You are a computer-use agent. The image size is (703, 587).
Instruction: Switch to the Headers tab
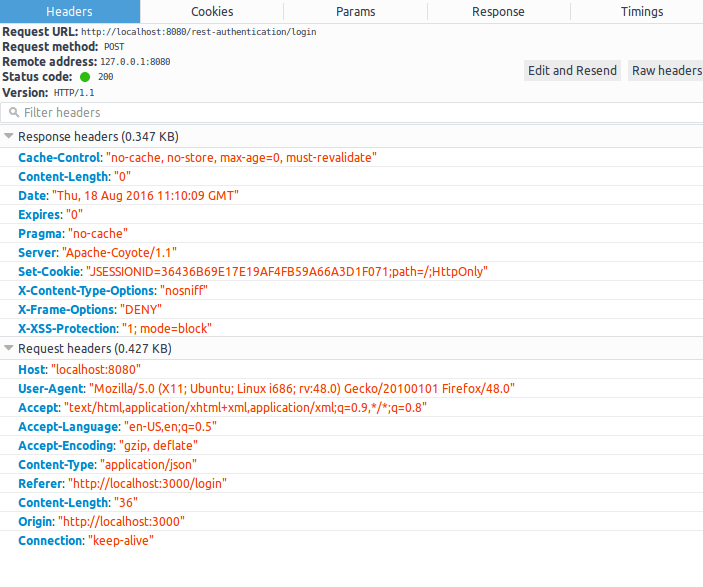click(69, 12)
